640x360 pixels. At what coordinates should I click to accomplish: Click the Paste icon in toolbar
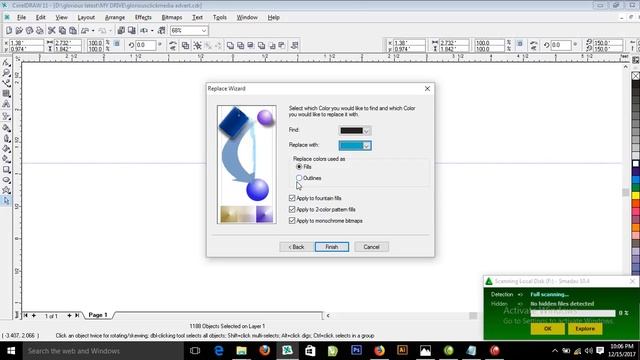pyautogui.click(x=73, y=31)
